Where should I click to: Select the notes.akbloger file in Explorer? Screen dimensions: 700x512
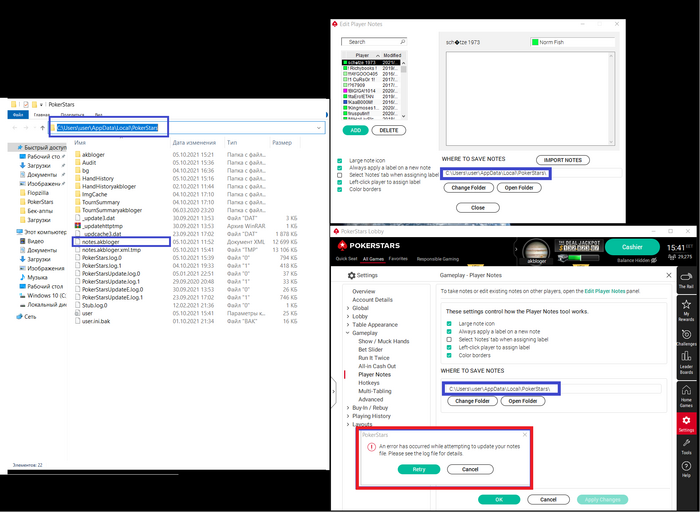coord(100,241)
